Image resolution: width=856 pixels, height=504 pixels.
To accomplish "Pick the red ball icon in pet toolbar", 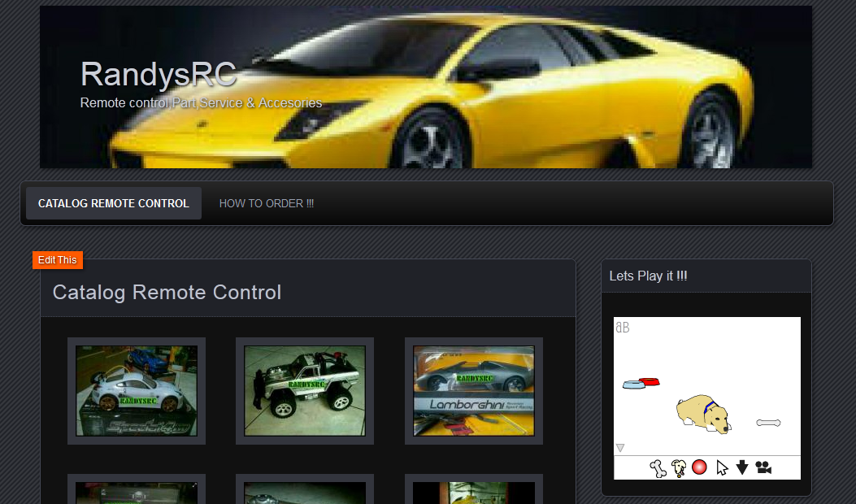I will (x=699, y=467).
